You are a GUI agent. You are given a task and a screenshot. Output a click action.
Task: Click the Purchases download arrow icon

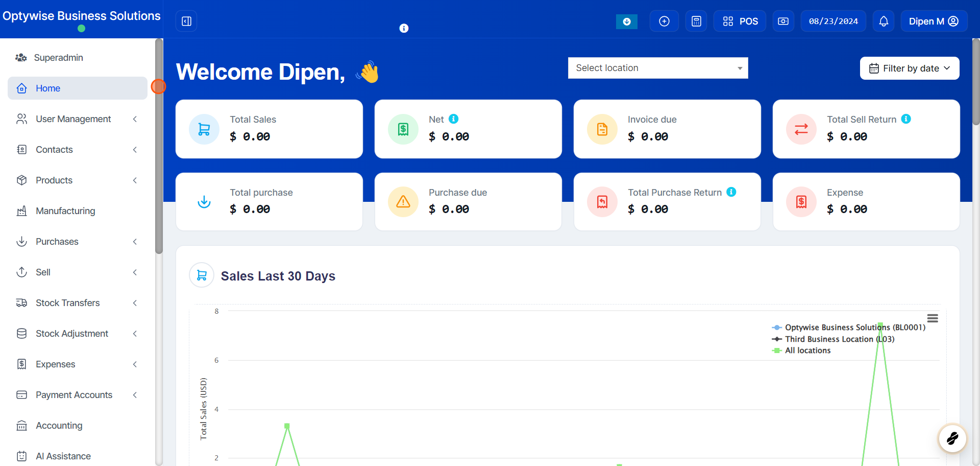[21, 242]
